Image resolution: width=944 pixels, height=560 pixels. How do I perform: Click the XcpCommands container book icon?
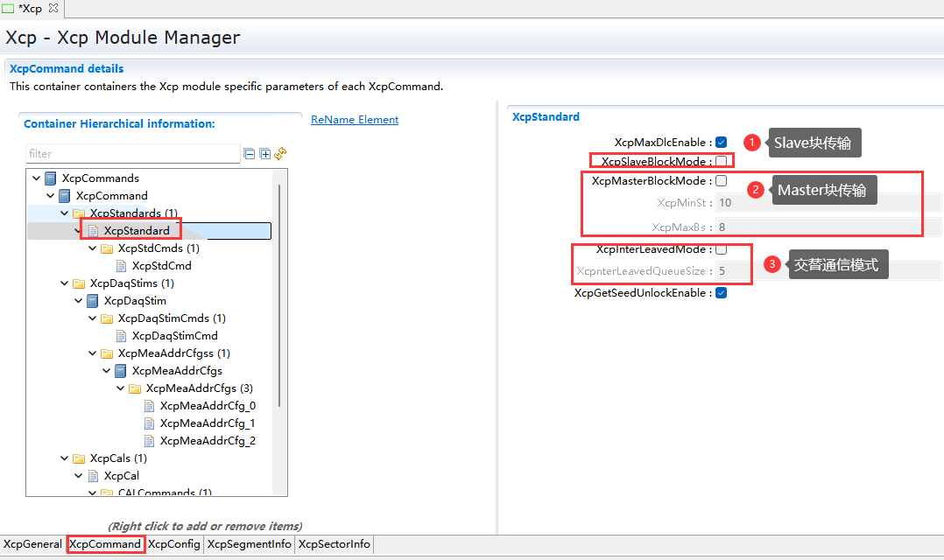pos(51,178)
